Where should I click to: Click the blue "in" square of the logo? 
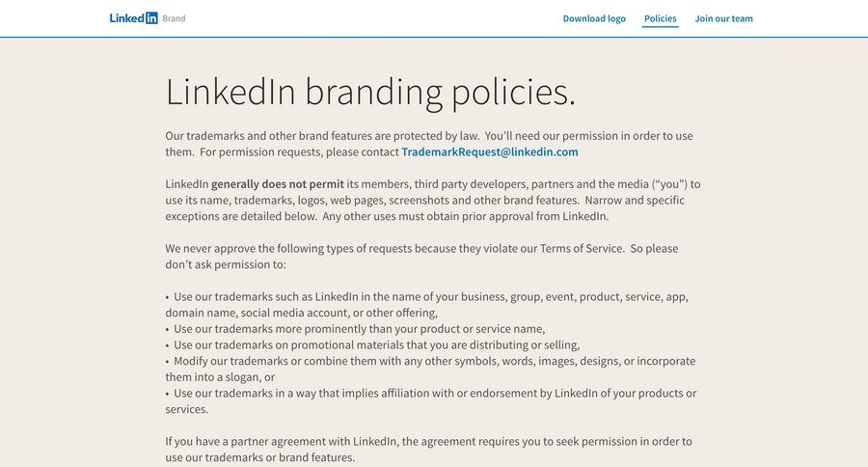click(151, 18)
